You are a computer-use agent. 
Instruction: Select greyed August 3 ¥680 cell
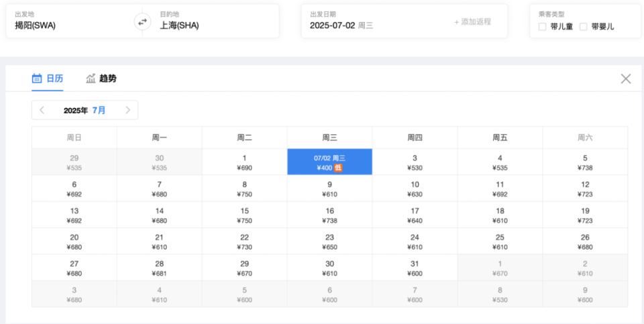click(74, 294)
